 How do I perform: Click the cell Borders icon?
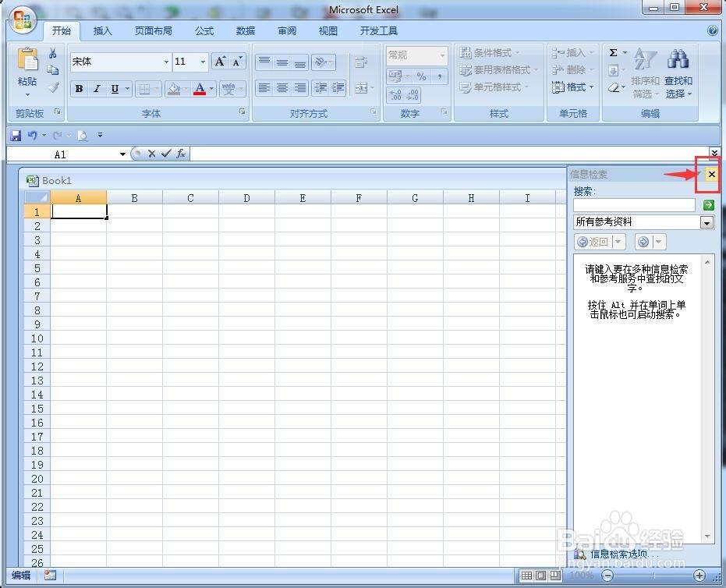[144, 88]
